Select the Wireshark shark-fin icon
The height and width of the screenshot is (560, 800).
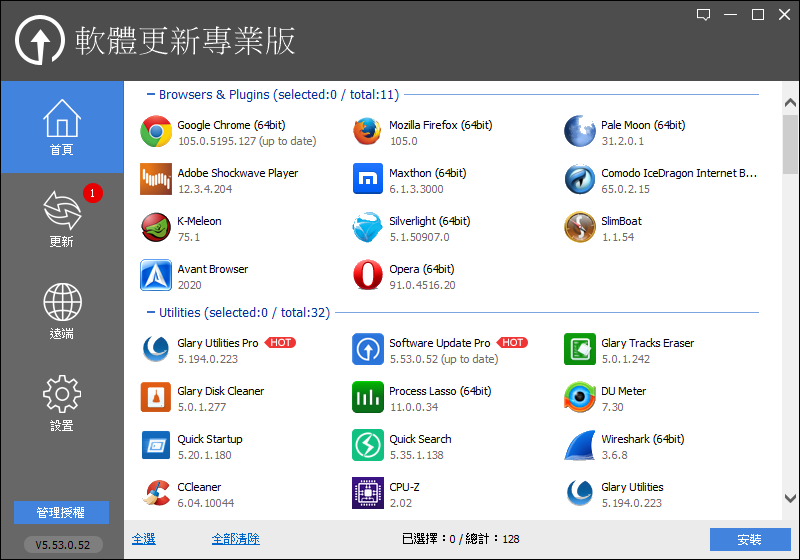click(580, 445)
